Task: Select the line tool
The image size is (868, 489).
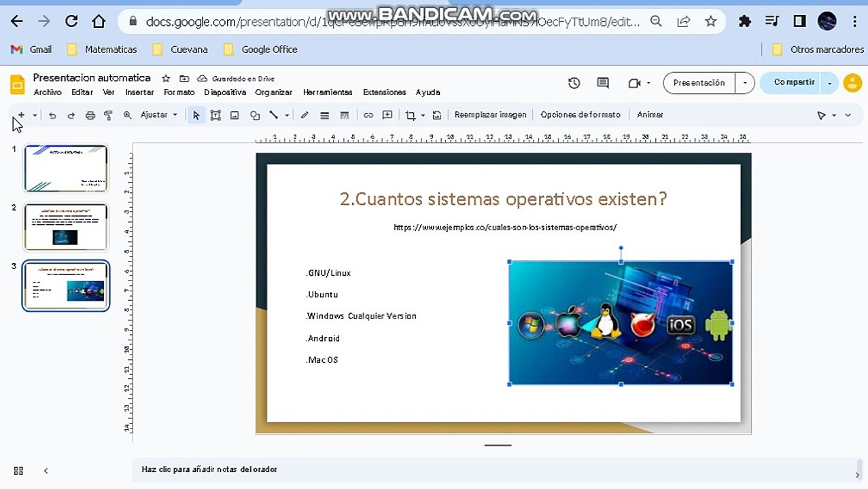Action: pos(274,115)
